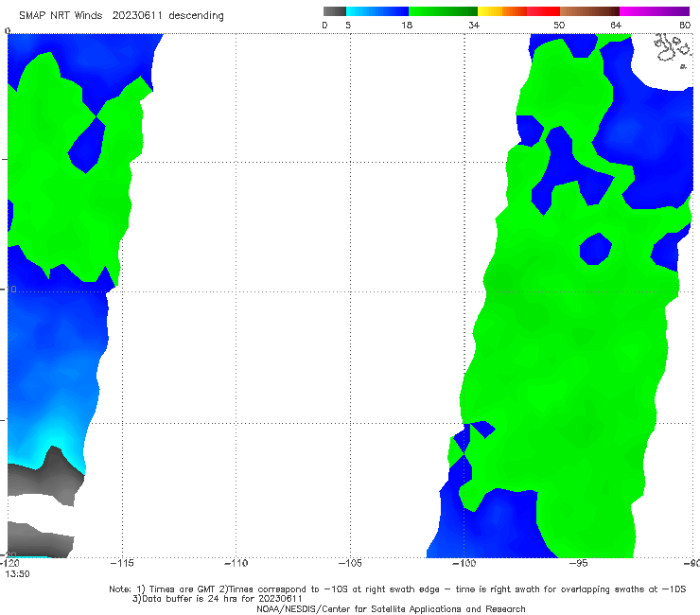
Task: Click the color bar label '50'
Action: pyautogui.click(x=559, y=26)
